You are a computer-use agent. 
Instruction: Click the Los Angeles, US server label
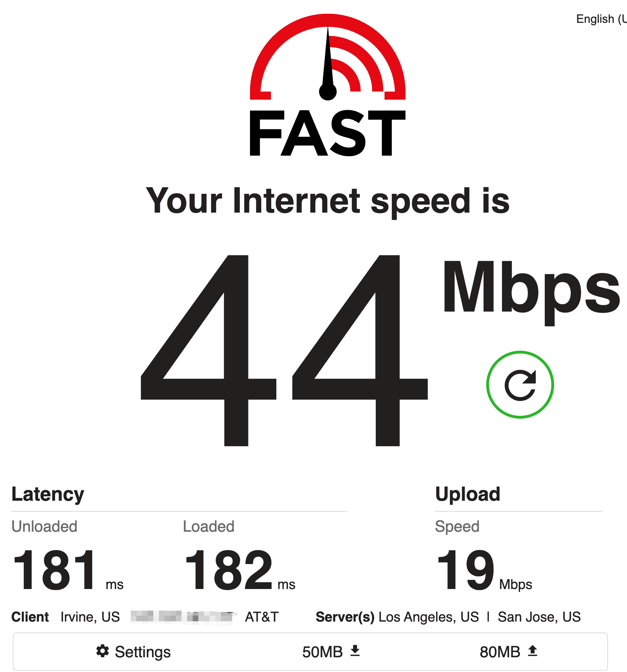428,617
